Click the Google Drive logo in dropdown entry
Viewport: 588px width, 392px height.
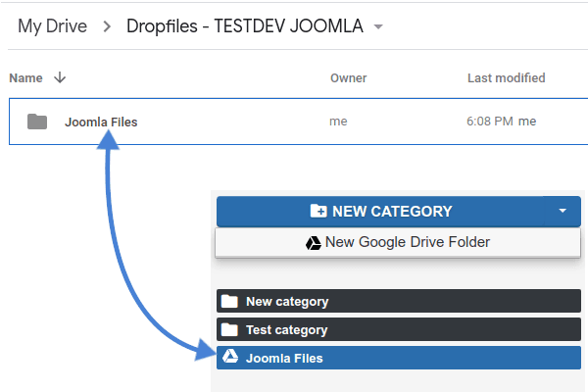point(314,243)
